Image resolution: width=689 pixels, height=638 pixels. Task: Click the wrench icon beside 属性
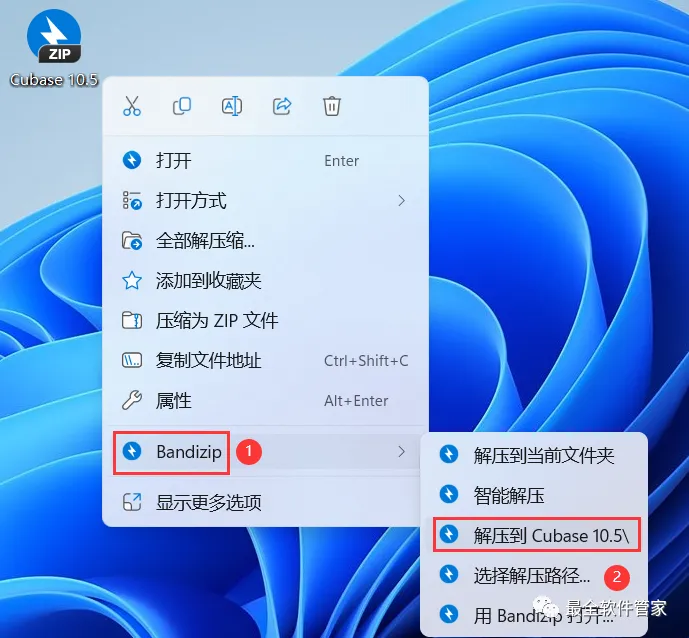pos(132,400)
